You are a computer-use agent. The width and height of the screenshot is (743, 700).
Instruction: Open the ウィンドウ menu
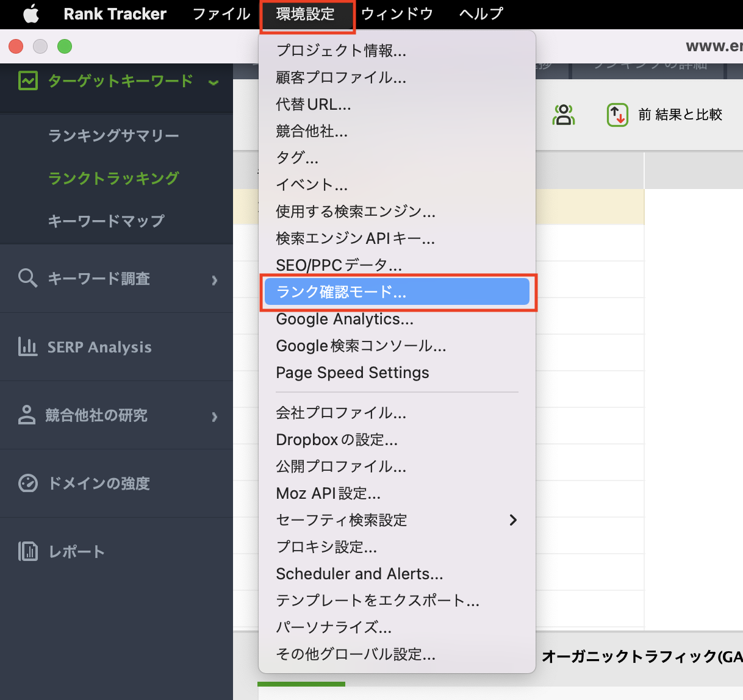[x=397, y=13]
